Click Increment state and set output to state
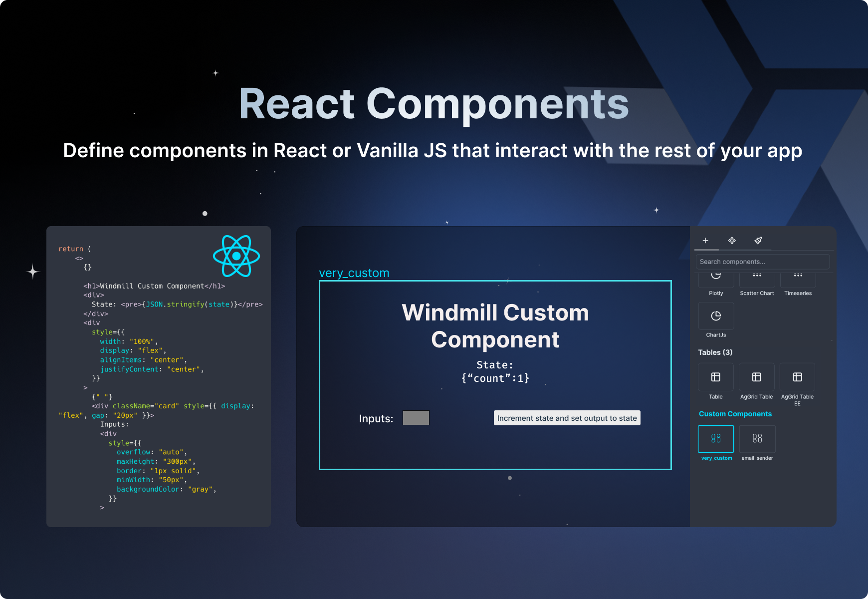The height and width of the screenshot is (599, 868). click(x=567, y=418)
